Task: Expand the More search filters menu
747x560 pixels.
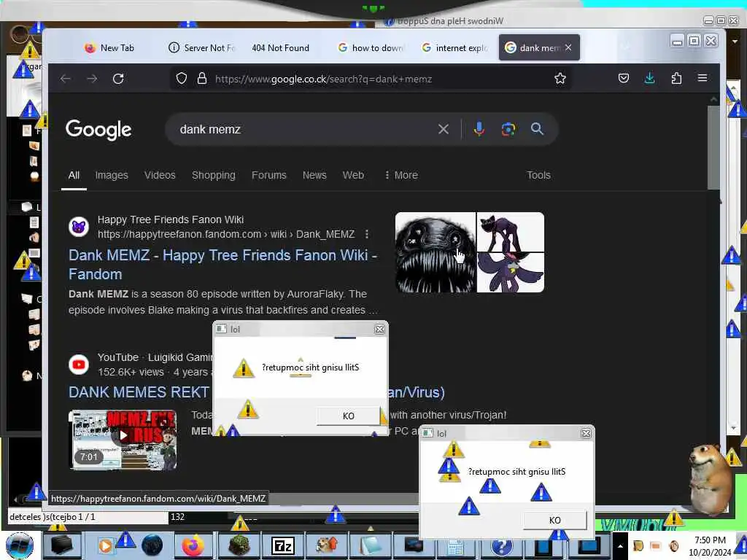Action: click(401, 175)
